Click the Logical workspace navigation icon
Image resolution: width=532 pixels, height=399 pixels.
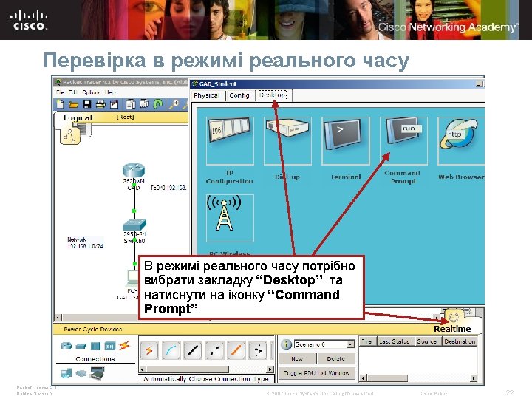[x=70, y=136]
